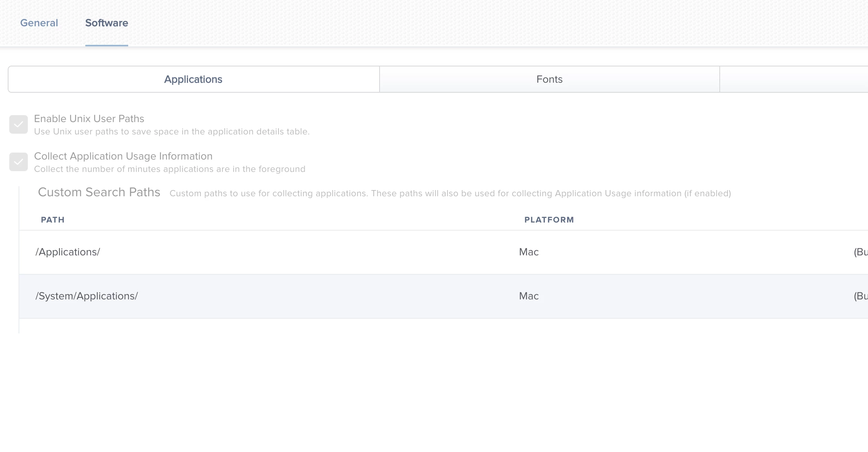Image resolution: width=868 pixels, height=452 pixels.
Task: Select the Software tab
Action: coord(107,23)
